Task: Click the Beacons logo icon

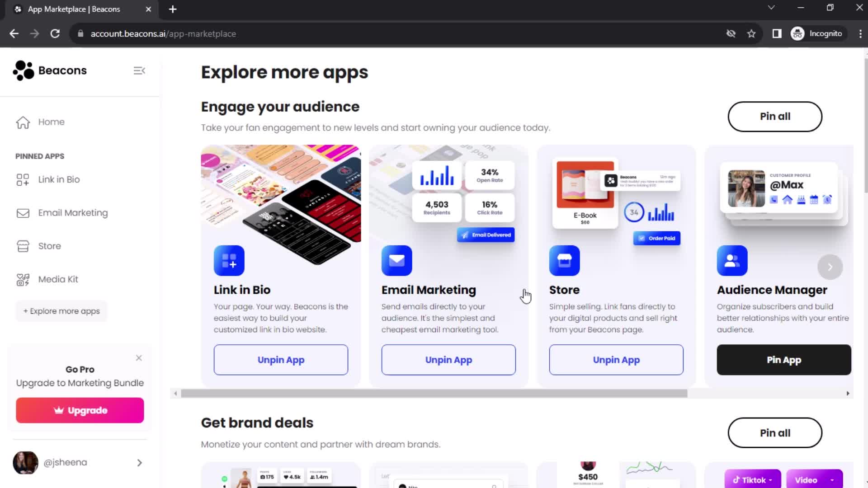Action: tap(22, 70)
